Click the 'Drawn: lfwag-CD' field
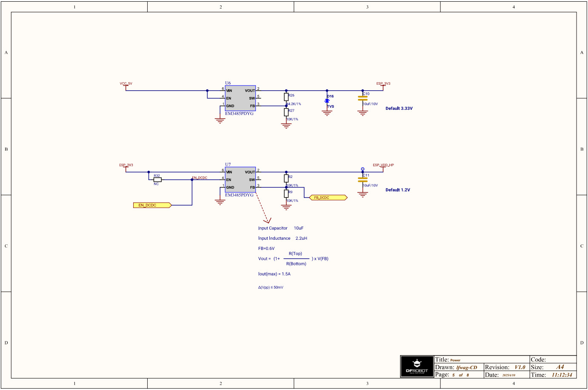This screenshot has height=390, width=588. pos(459,367)
